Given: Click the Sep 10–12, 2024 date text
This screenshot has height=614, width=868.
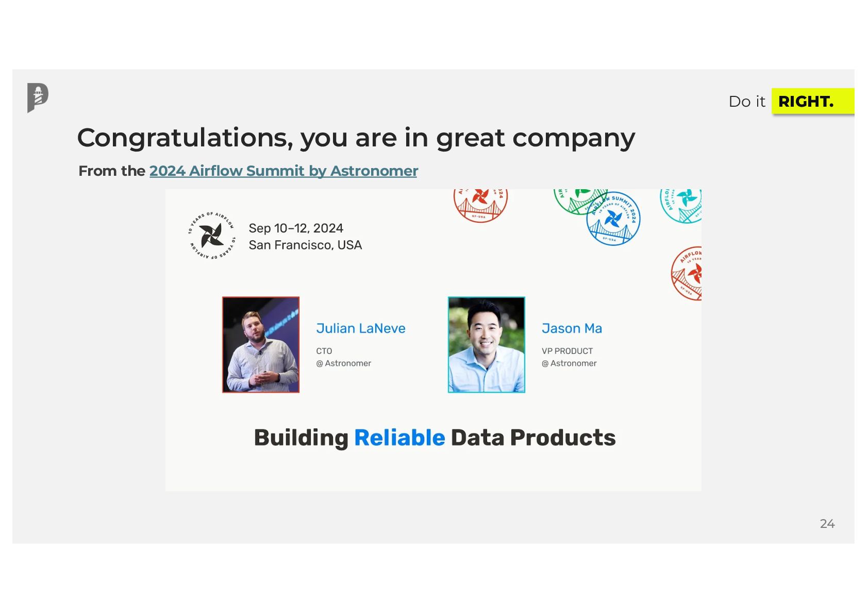Looking at the screenshot, I should (296, 228).
